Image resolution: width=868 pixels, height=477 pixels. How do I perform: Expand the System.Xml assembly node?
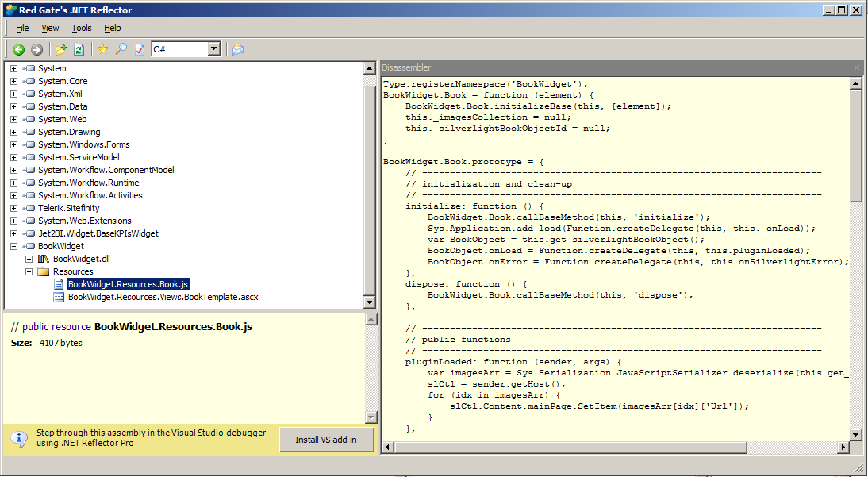13,94
